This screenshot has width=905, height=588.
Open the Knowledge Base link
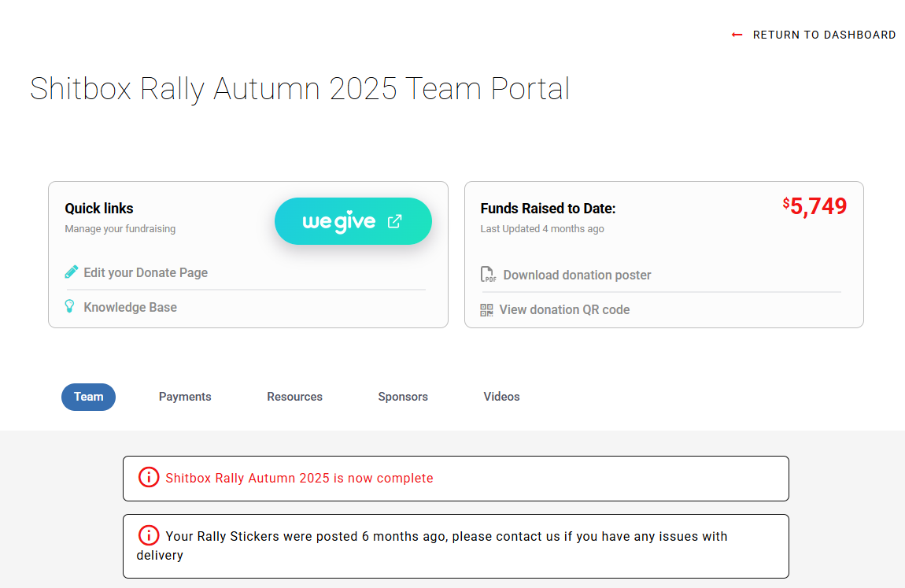[x=130, y=307]
